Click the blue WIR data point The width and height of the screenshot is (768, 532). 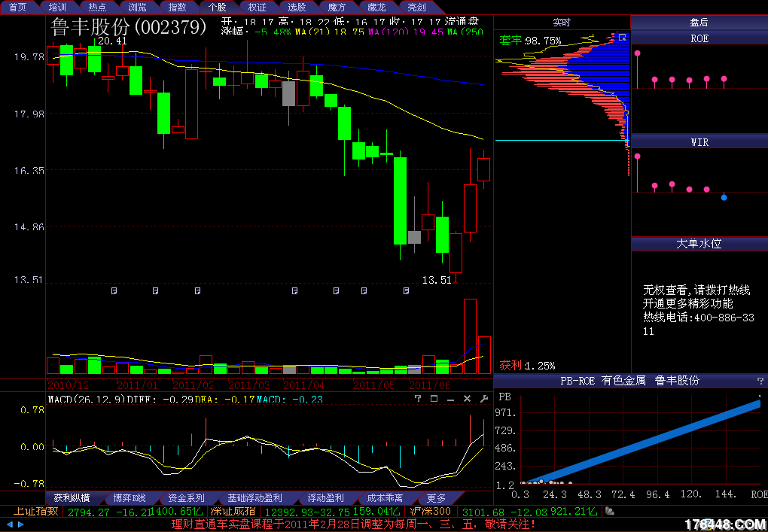point(724,197)
